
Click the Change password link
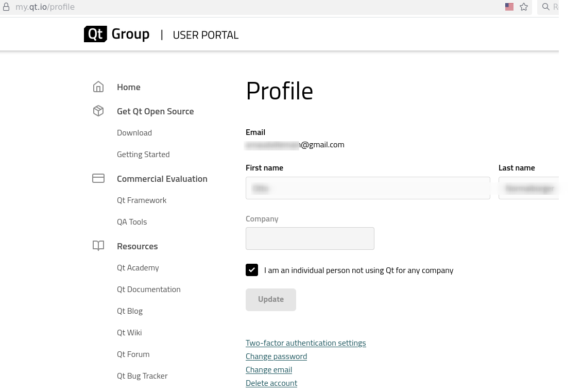pos(276,356)
